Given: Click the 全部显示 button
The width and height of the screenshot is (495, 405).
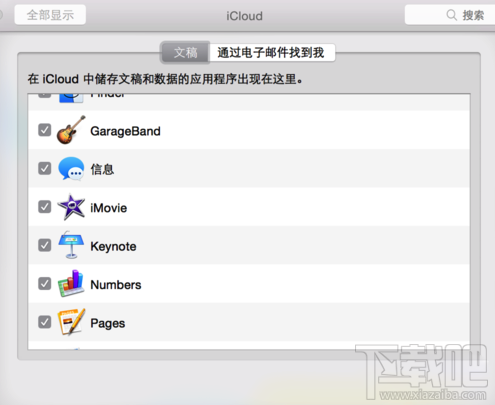Looking at the screenshot, I should point(50,15).
